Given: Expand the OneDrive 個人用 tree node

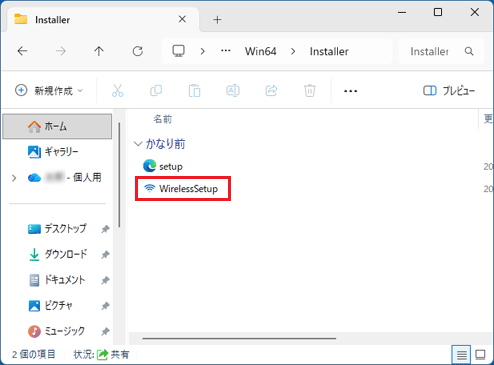Looking at the screenshot, I should click(14, 178).
